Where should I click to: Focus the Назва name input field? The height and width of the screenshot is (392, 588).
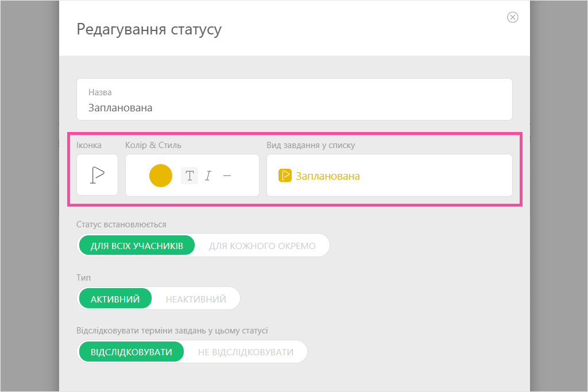(294, 107)
